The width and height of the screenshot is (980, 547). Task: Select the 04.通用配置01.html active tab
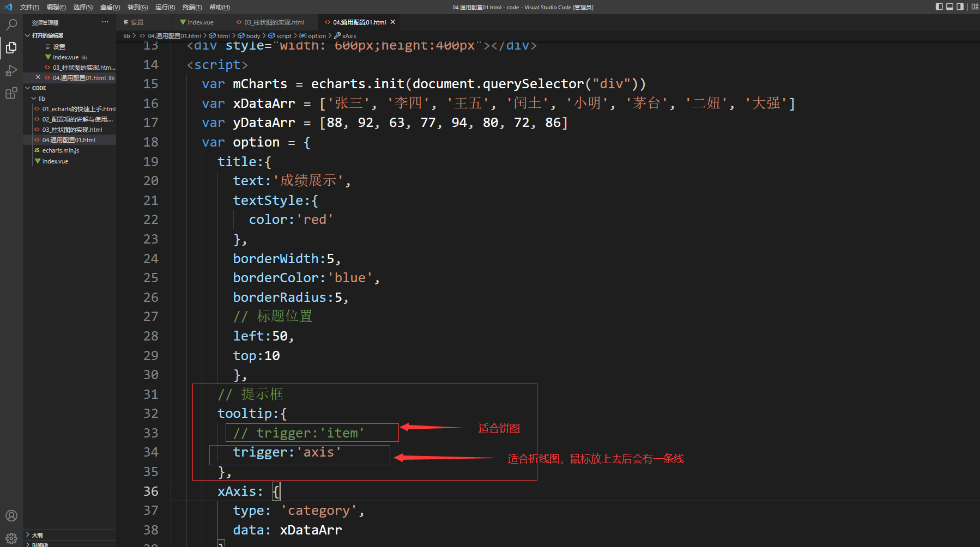click(x=359, y=22)
